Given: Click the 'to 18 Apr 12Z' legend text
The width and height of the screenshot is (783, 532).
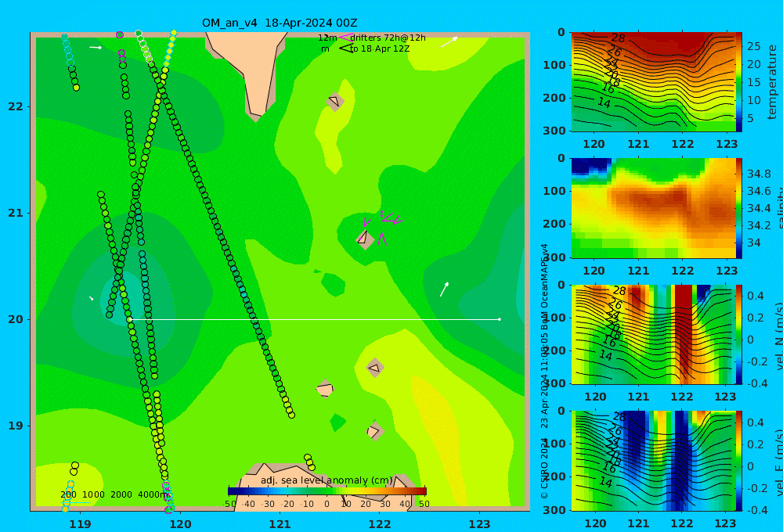Looking at the screenshot, I should [380, 49].
